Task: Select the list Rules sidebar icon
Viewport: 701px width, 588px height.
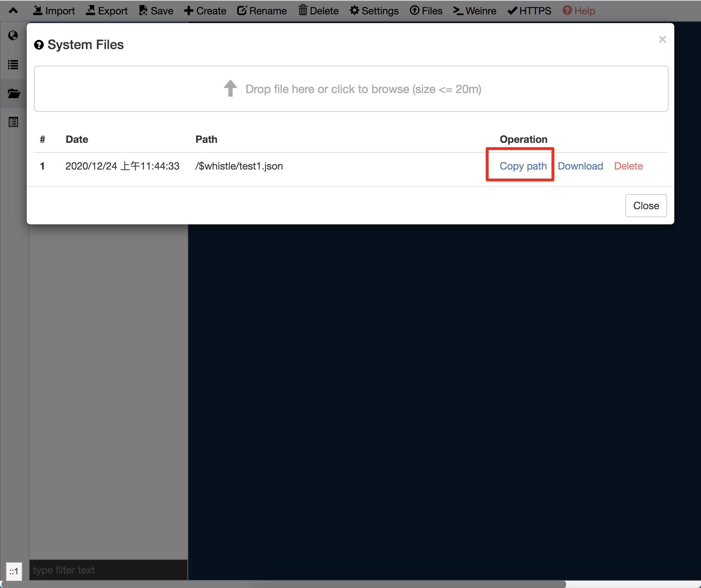Action: click(x=13, y=65)
